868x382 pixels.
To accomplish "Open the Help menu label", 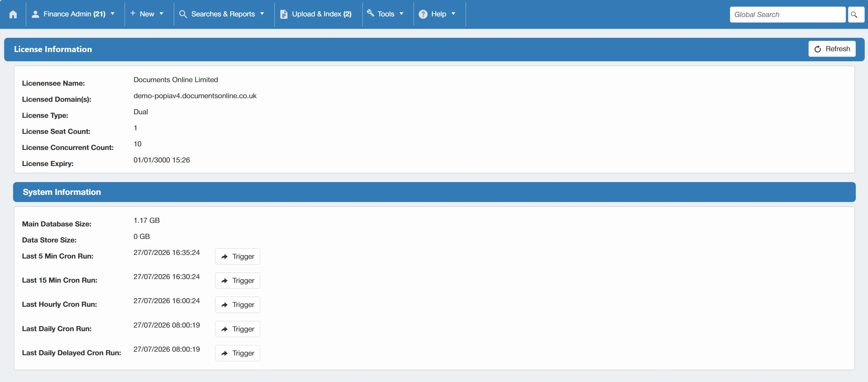I will [439, 14].
